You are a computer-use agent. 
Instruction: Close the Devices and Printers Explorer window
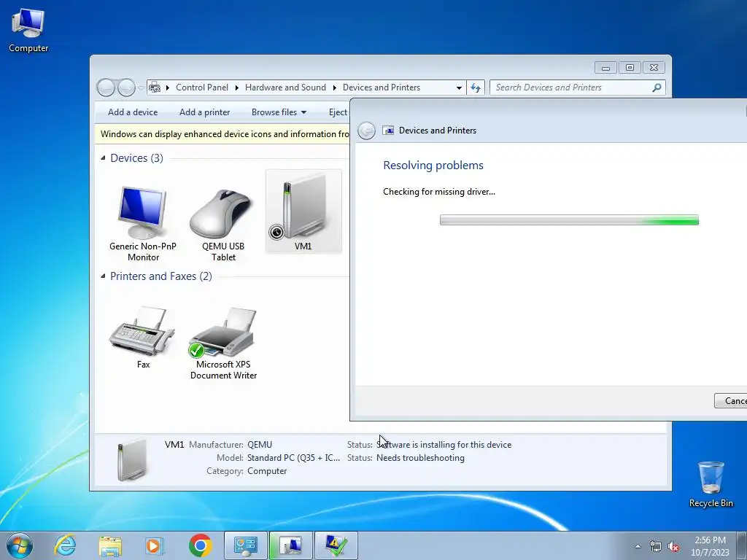(x=654, y=68)
